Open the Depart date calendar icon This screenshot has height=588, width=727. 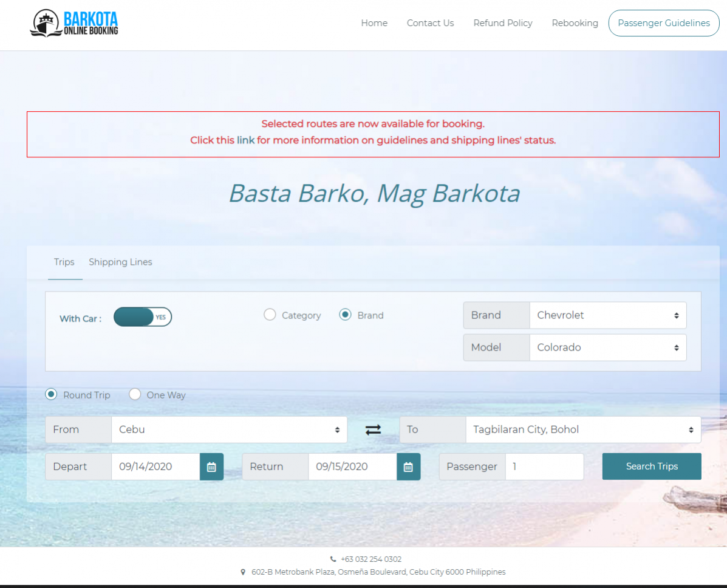(211, 467)
